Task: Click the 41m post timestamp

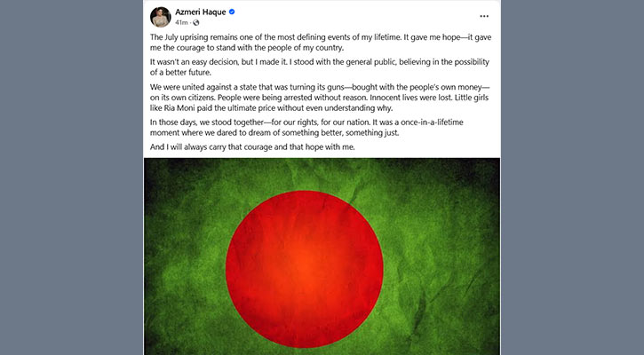Action: [x=181, y=22]
